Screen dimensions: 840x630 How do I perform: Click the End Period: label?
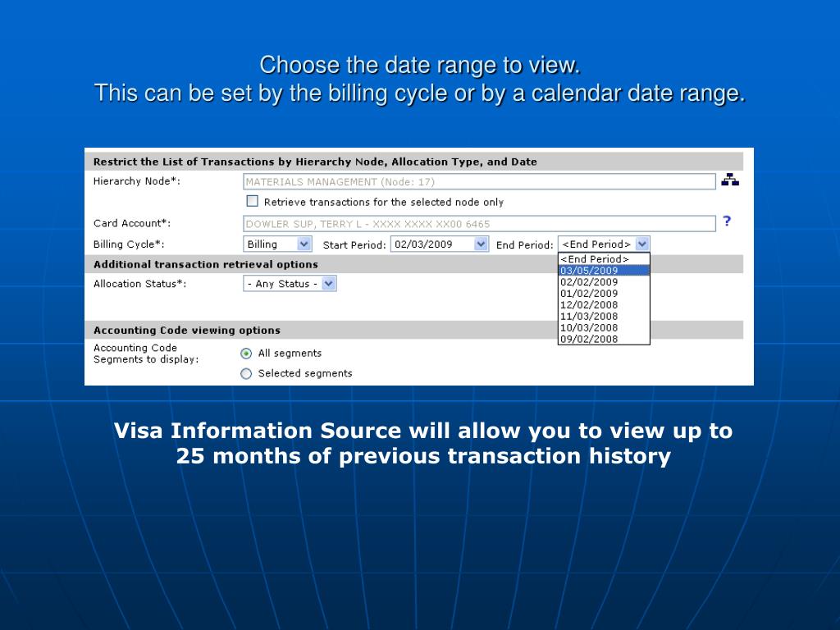[x=524, y=244]
